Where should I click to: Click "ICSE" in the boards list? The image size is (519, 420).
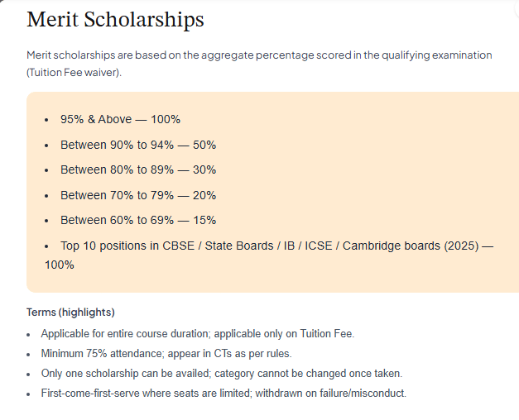(x=318, y=246)
